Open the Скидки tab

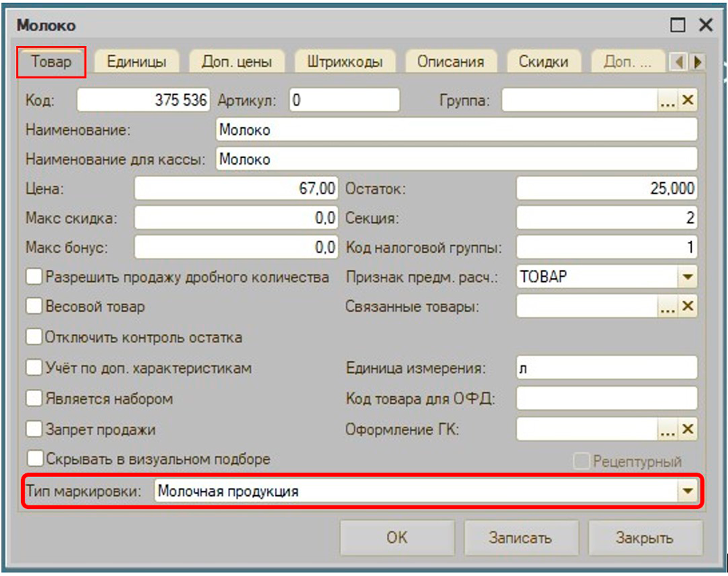click(543, 62)
